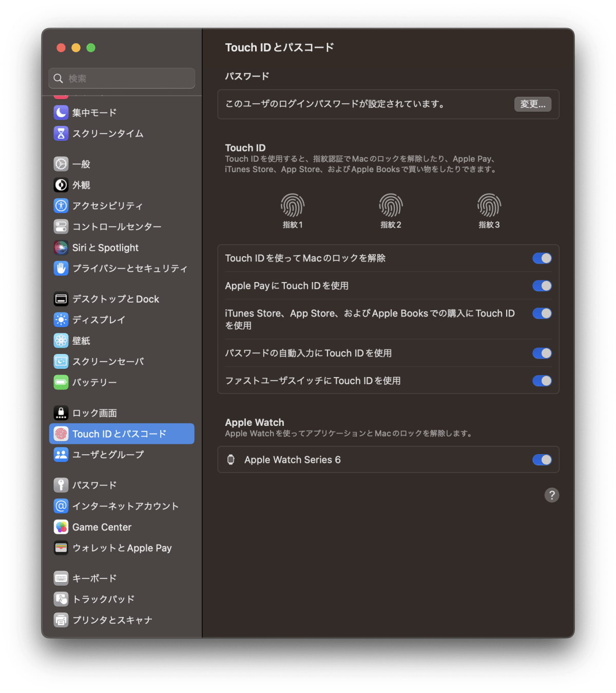Click the スクリーンセーバ icon
Viewport: 616px width, 693px height.
(61, 362)
